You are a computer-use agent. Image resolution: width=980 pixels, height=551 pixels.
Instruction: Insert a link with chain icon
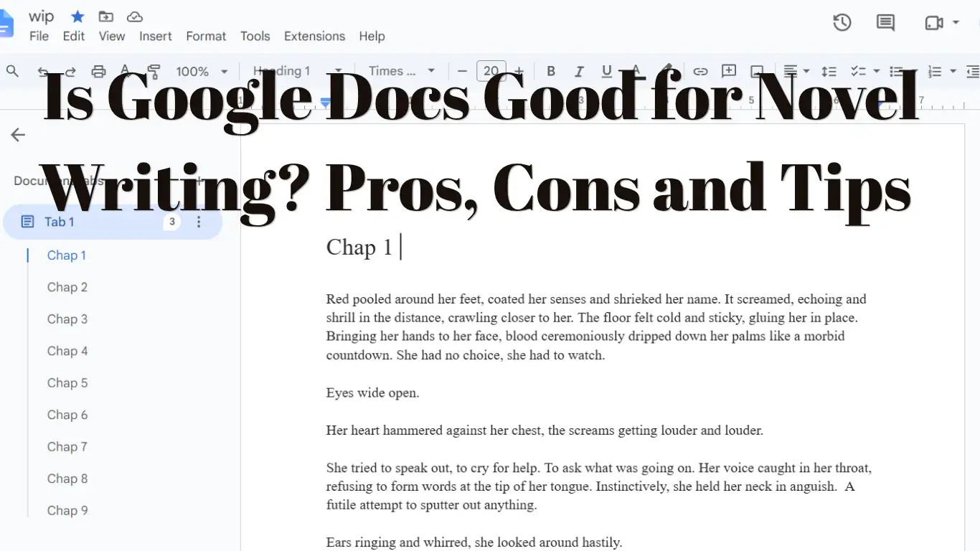click(x=700, y=71)
